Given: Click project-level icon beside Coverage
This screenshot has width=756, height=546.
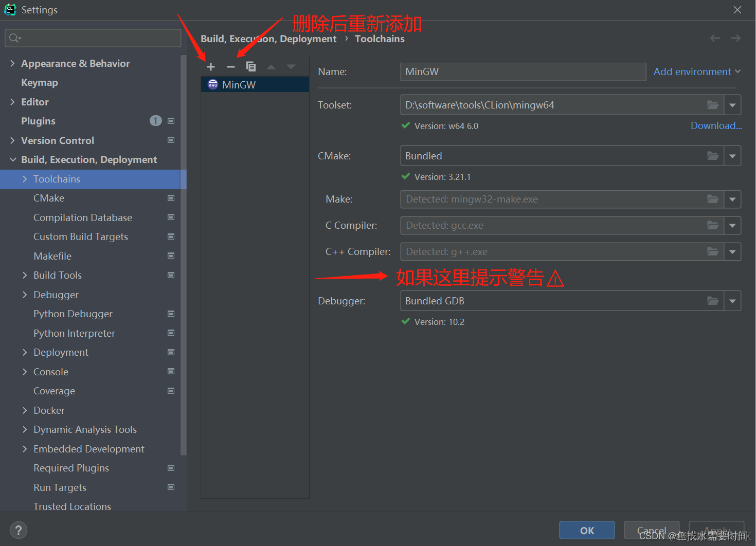Looking at the screenshot, I should 171,391.
